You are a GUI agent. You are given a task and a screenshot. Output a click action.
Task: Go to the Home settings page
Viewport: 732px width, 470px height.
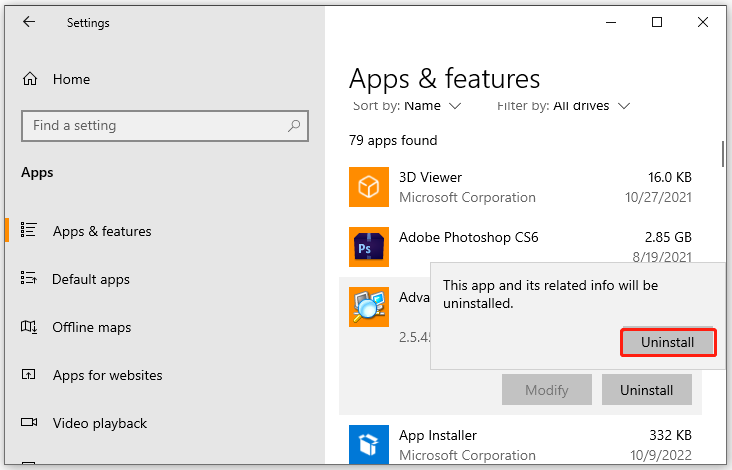point(71,79)
